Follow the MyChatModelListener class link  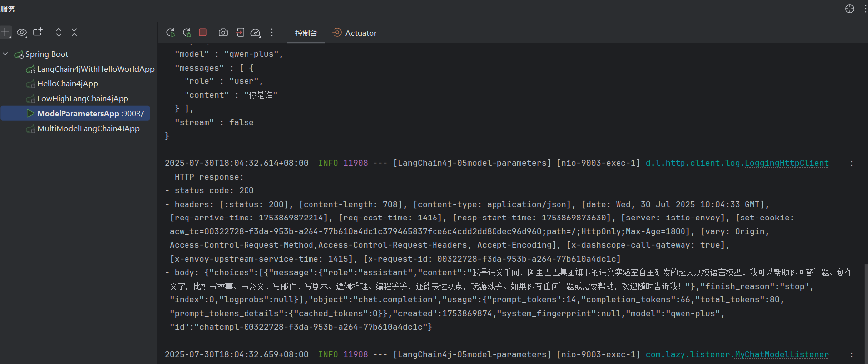click(x=781, y=355)
